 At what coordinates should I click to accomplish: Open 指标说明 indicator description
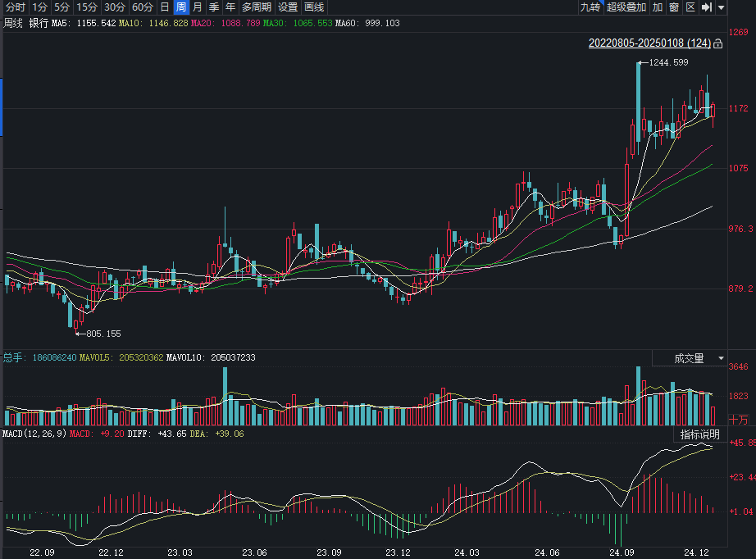point(699,434)
